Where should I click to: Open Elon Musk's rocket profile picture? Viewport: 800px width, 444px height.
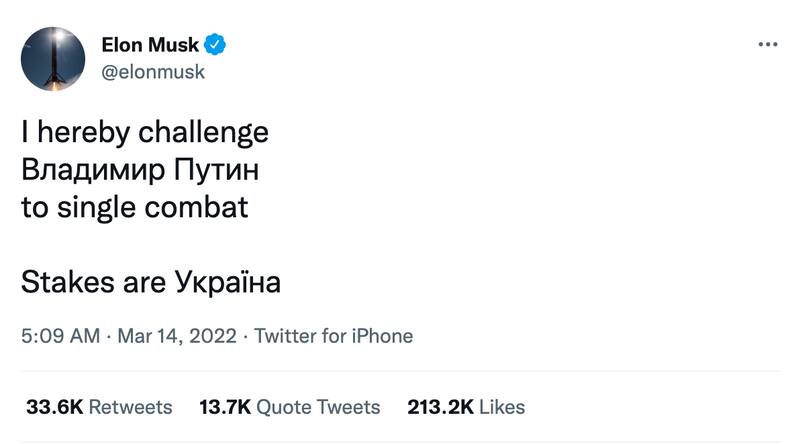pos(53,57)
